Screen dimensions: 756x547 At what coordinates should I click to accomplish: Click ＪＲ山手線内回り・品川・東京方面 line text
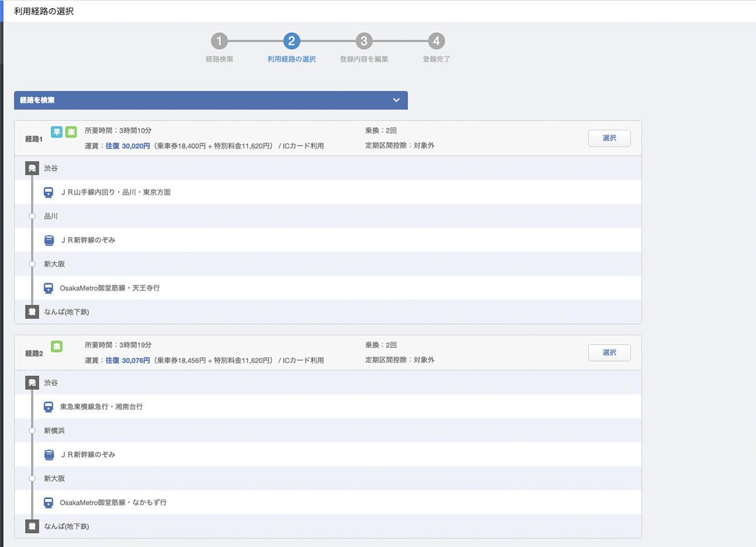[115, 192]
